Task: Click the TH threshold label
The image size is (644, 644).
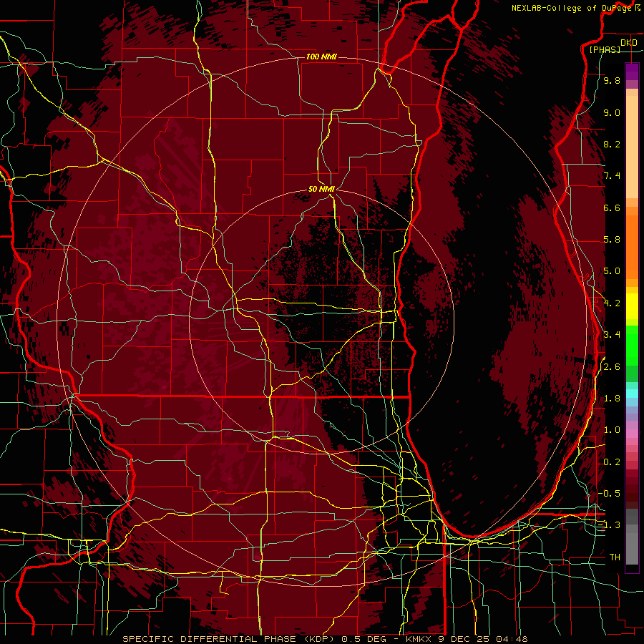Action: click(615, 557)
